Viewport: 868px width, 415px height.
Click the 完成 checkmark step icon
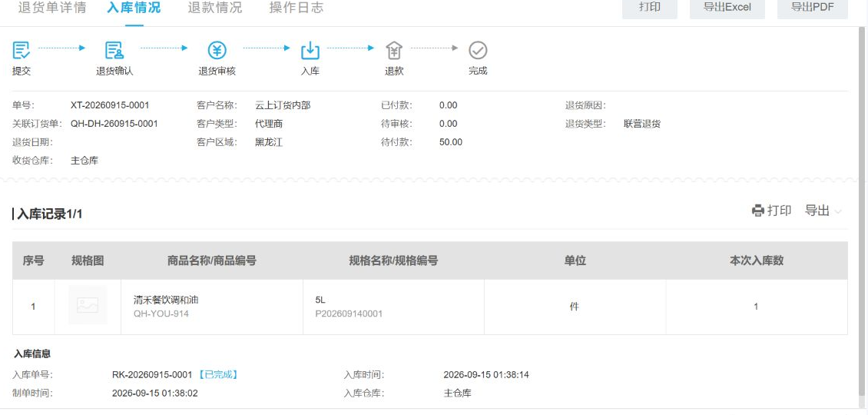pyautogui.click(x=478, y=51)
